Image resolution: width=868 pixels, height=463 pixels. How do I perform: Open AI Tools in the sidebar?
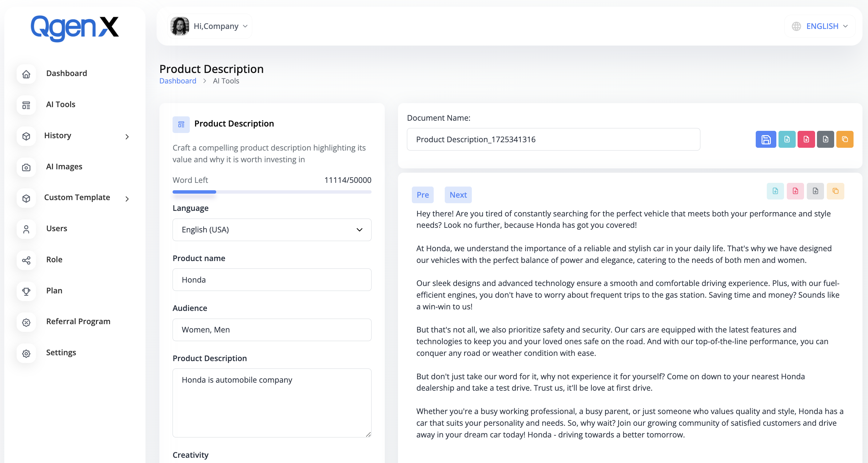point(61,104)
